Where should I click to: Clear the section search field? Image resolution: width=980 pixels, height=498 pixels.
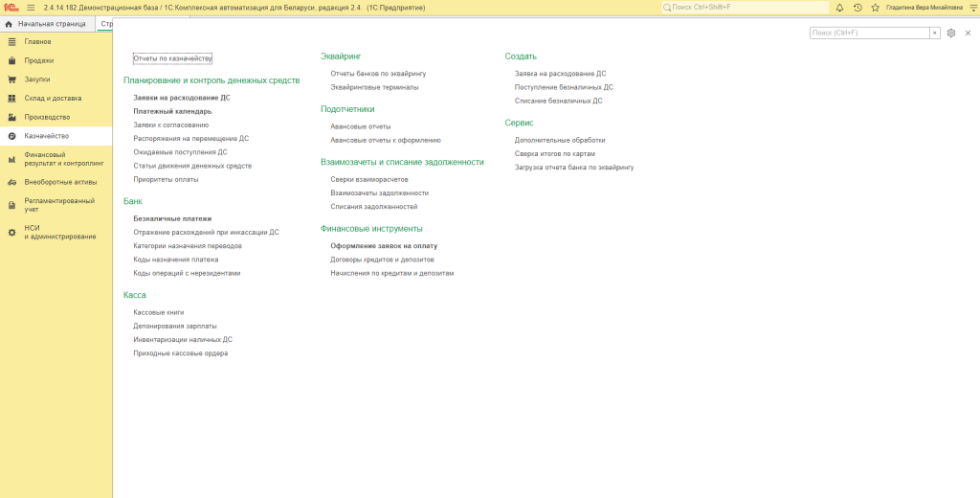pyautogui.click(x=935, y=33)
